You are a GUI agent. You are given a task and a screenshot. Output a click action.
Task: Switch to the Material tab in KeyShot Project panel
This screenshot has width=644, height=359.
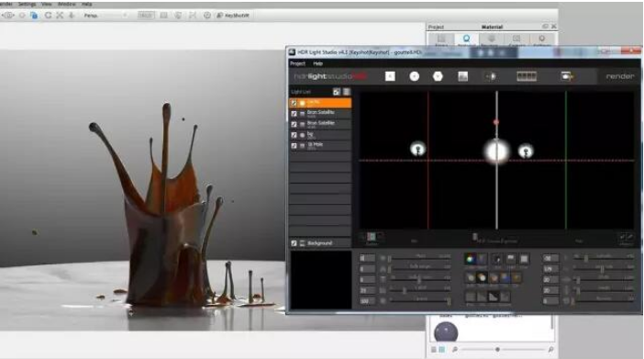(x=466, y=39)
